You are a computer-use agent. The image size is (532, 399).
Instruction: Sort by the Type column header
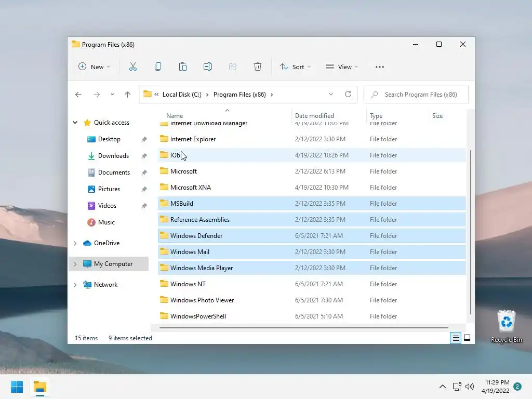click(376, 116)
